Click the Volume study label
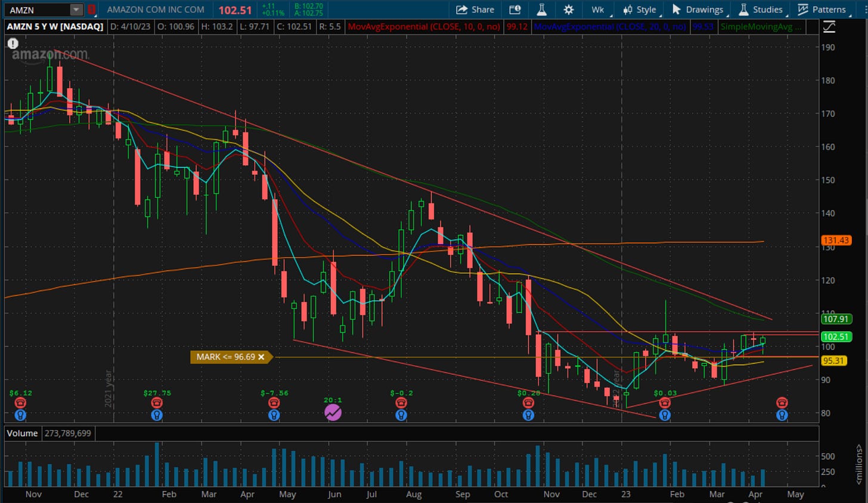 pyautogui.click(x=22, y=433)
